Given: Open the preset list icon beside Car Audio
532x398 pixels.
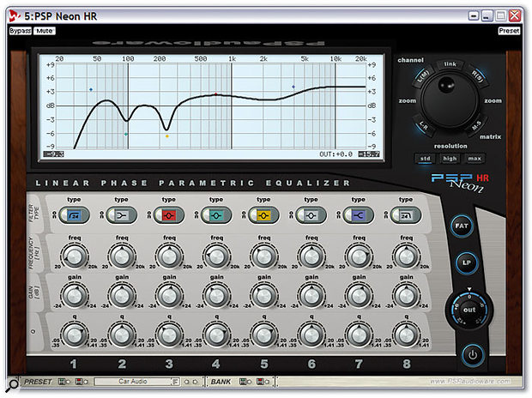Looking at the screenshot, I should point(175,382).
